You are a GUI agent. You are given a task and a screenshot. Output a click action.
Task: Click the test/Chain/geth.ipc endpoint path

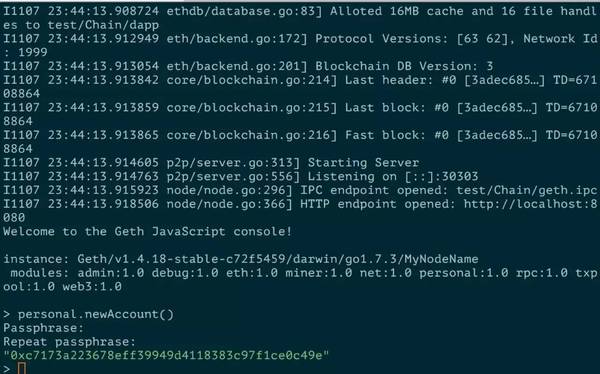pyautogui.click(x=527, y=190)
